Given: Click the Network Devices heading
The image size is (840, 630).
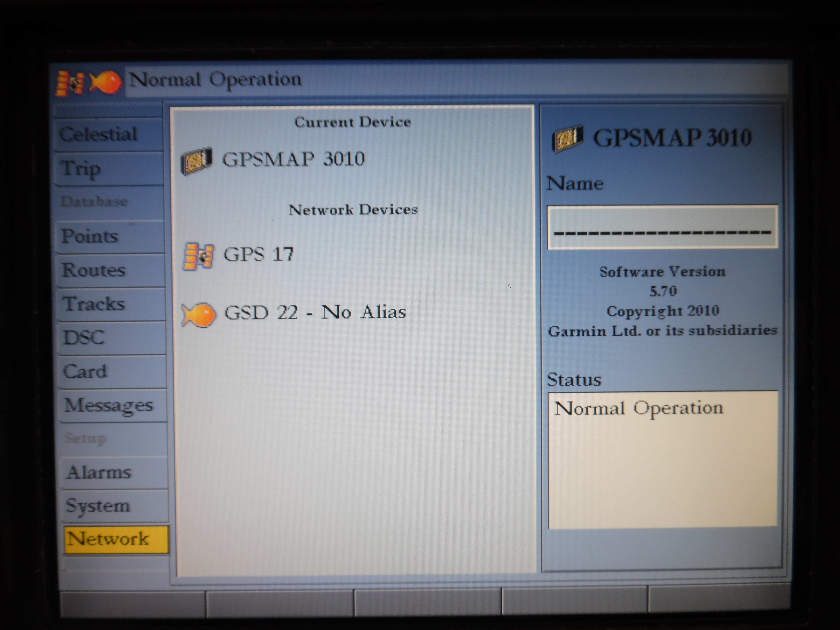Looking at the screenshot, I should [x=353, y=210].
